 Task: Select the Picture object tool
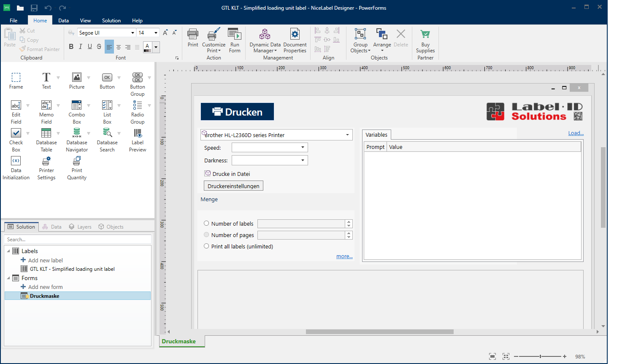tap(77, 81)
